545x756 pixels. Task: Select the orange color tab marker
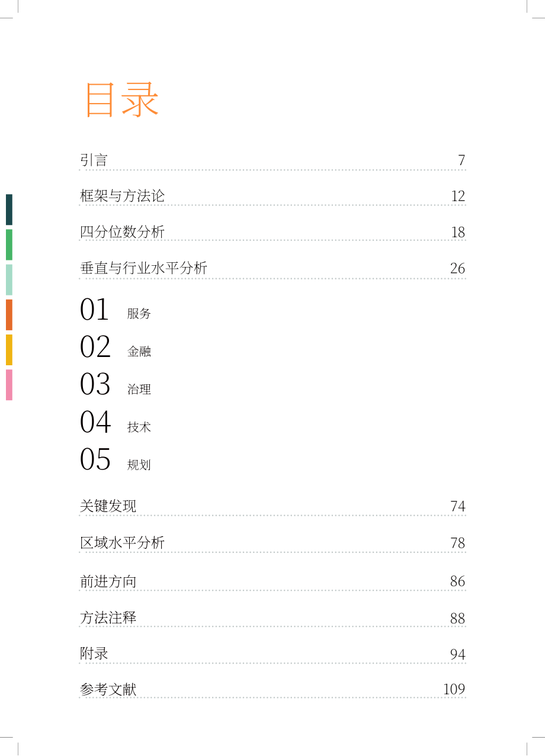pos(9,315)
